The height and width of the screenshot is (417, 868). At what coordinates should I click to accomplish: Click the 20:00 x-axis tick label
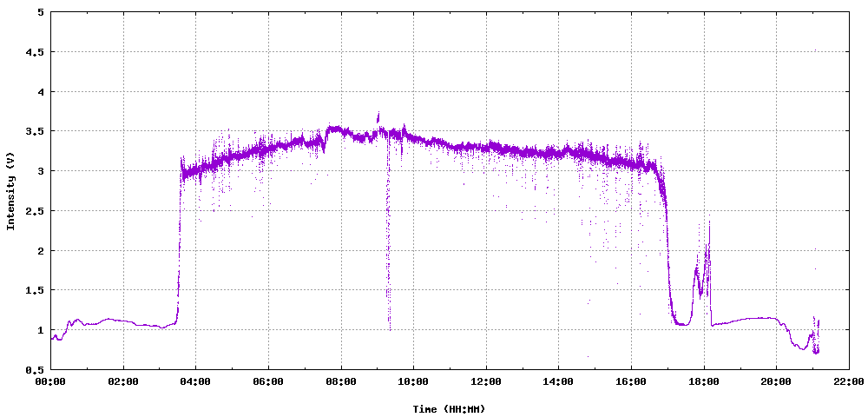(776, 381)
